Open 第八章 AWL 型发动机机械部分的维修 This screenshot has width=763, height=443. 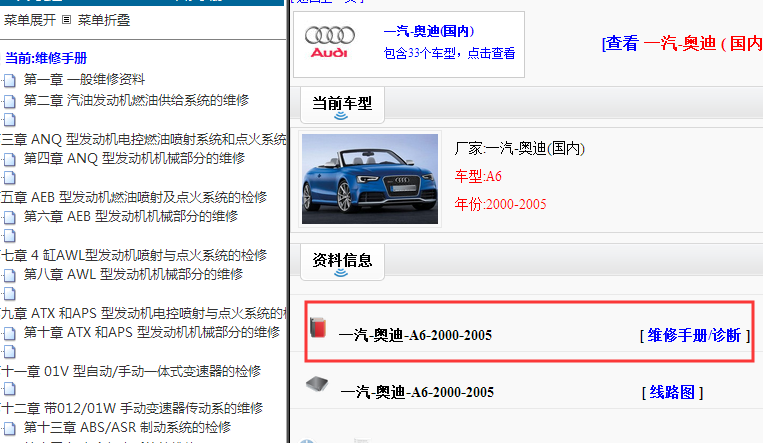click(133, 274)
